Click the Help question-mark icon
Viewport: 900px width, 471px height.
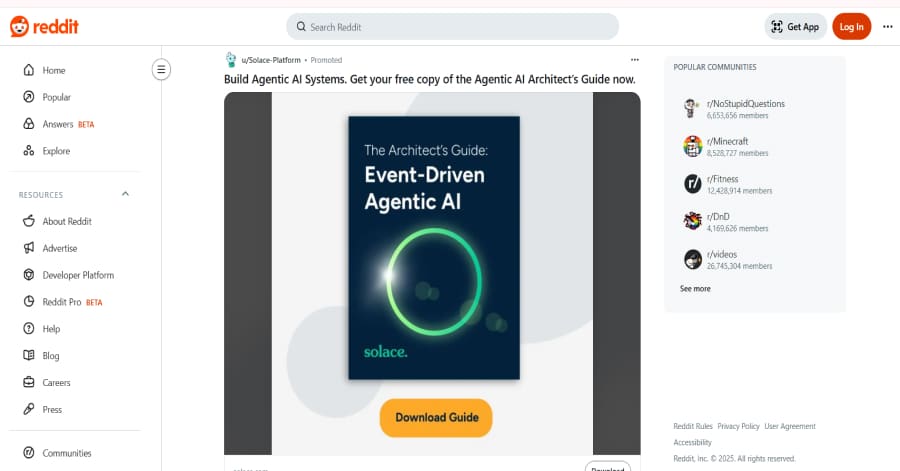[x=28, y=329]
